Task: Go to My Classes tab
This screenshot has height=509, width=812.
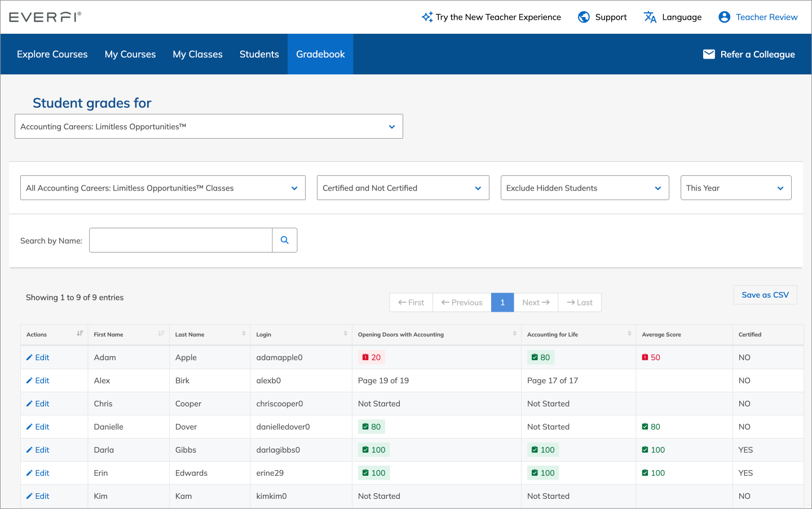Action: pos(198,54)
